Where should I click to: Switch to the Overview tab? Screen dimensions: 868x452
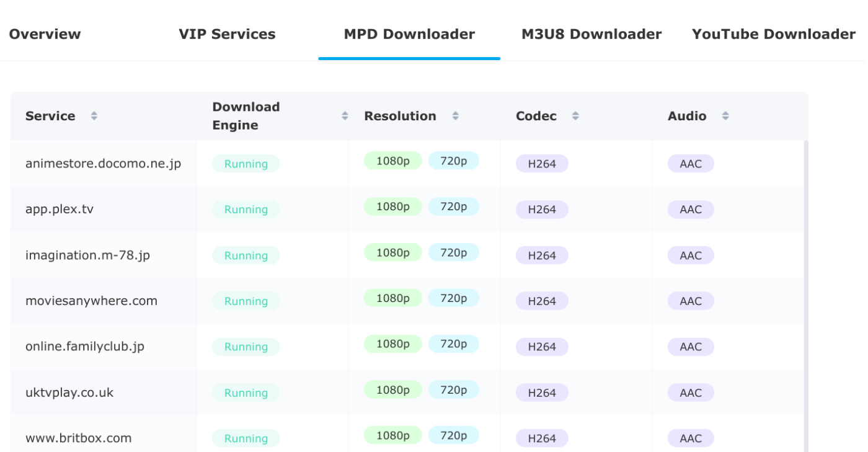(45, 34)
